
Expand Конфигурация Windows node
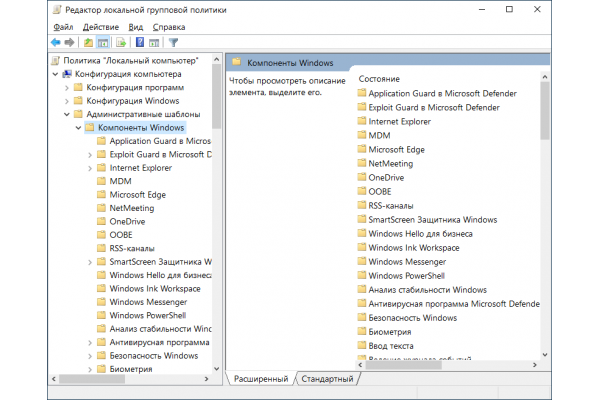tap(67, 101)
